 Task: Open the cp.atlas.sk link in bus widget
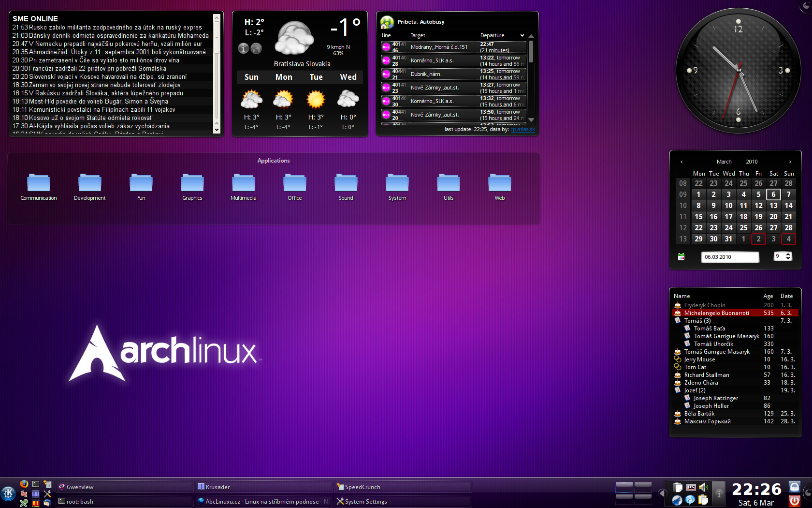[x=522, y=129]
